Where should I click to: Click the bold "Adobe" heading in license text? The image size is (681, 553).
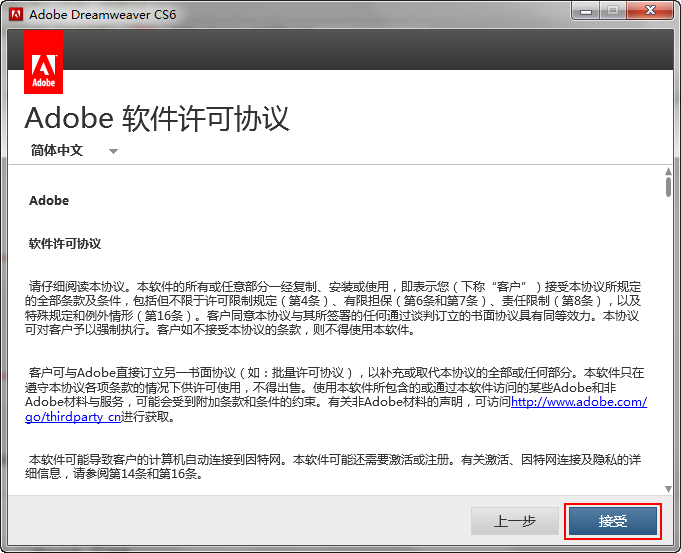point(49,201)
